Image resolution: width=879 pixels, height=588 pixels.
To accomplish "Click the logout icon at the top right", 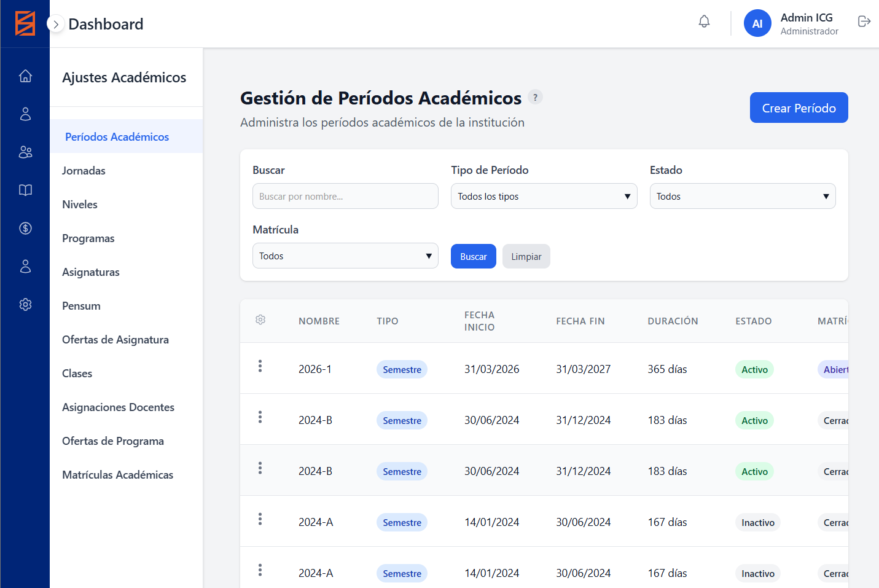I will click(x=864, y=21).
